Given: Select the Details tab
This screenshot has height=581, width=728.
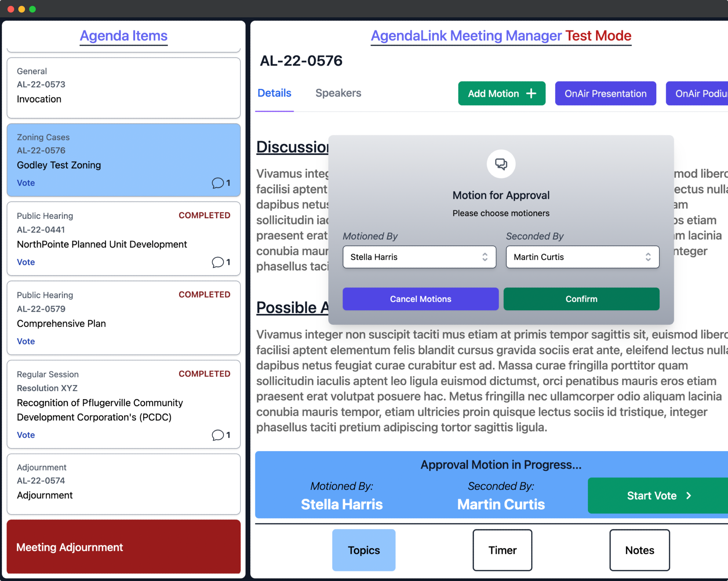Looking at the screenshot, I should 274,93.
